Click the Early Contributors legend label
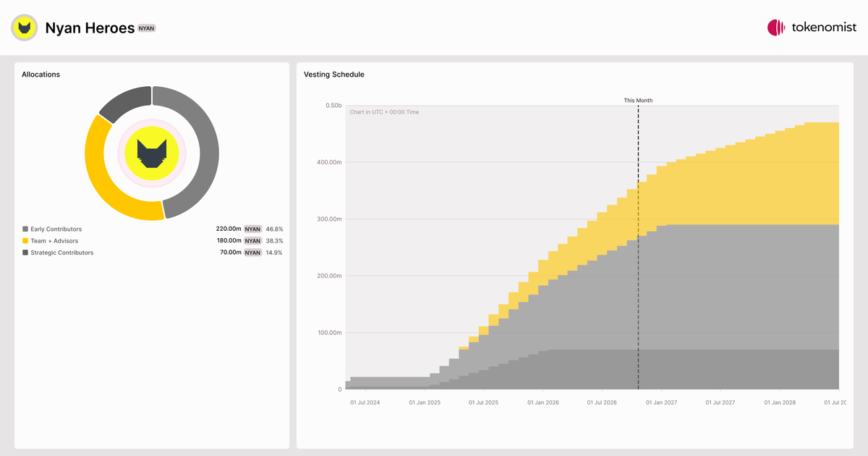The width and height of the screenshot is (868, 456). click(56, 229)
